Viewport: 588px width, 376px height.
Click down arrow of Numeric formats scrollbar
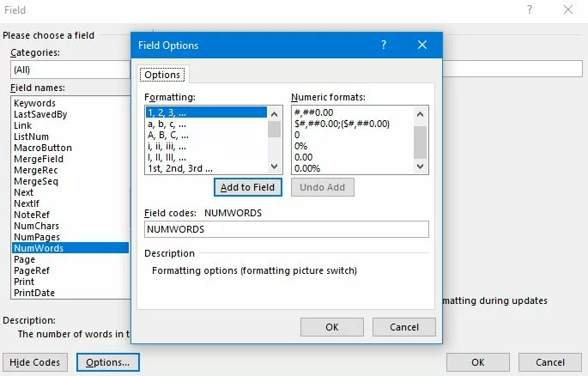pos(420,166)
